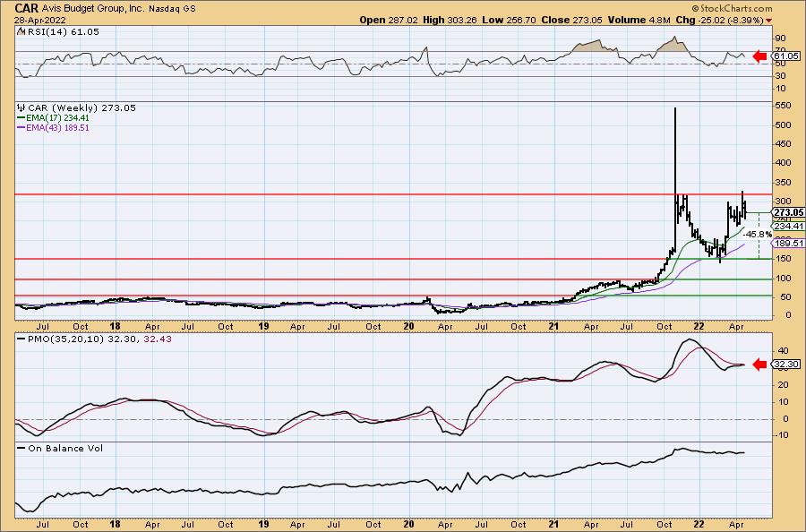Click the 30 label on the RSI axis
806x532 pixels.
click(780, 75)
